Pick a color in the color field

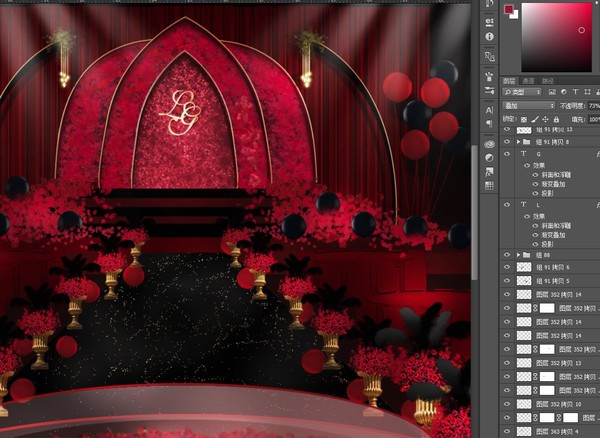(x=557, y=37)
